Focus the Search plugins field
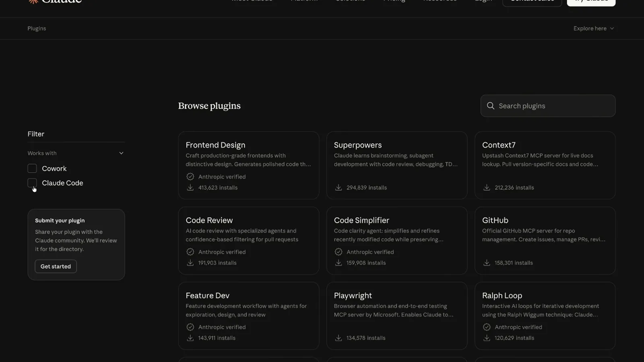644x362 pixels. [x=548, y=106]
